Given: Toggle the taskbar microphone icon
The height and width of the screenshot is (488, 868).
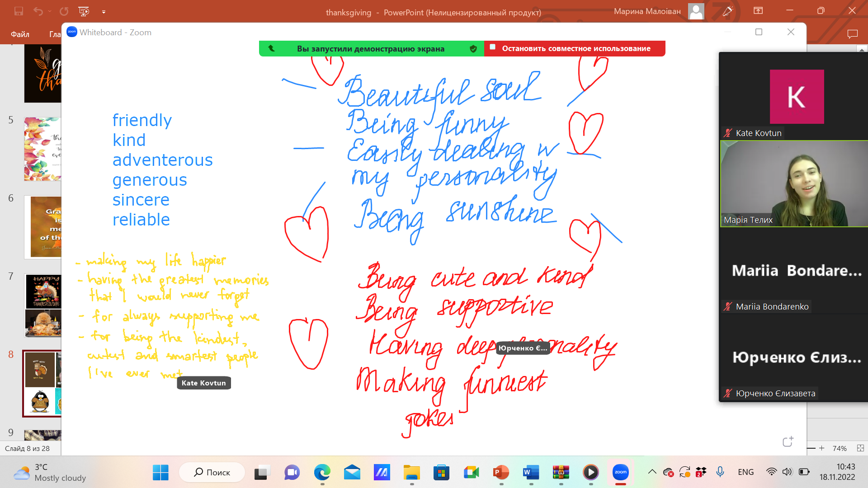Looking at the screenshot, I should point(720,472).
